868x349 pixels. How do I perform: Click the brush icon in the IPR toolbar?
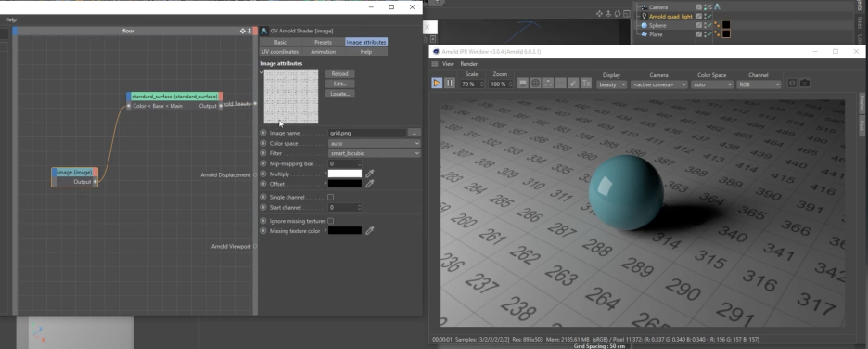pyautogui.click(x=573, y=84)
